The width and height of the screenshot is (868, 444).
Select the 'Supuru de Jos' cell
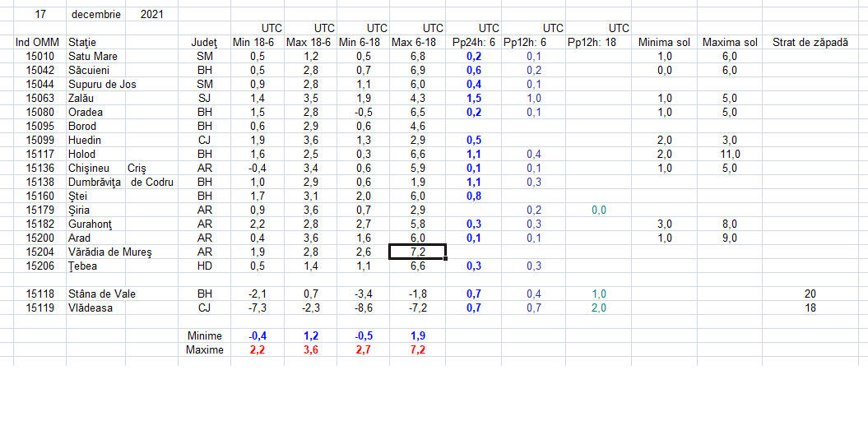tap(102, 84)
